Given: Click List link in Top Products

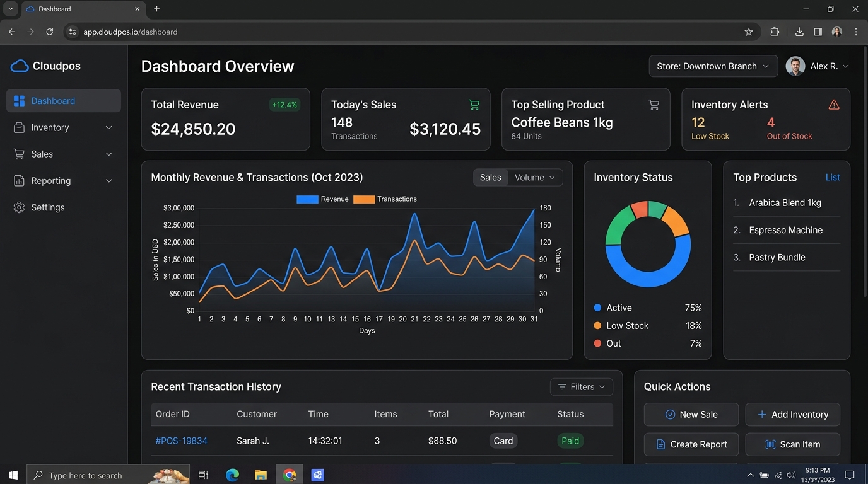Looking at the screenshot, I should (833, 178).
